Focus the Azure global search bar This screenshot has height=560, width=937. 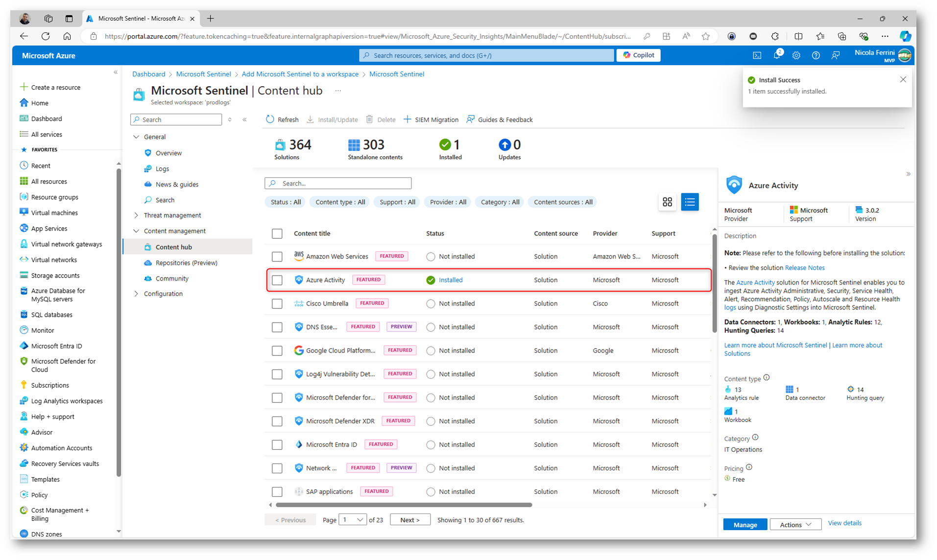pyautogui.click(x=486, y=55)
